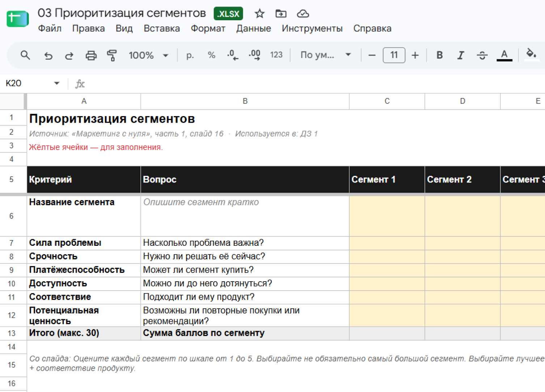Viewport: 545px width, 392px height.
Task: Check cloud save status icon
Action: pyautogui.click(x=303, y=14)
